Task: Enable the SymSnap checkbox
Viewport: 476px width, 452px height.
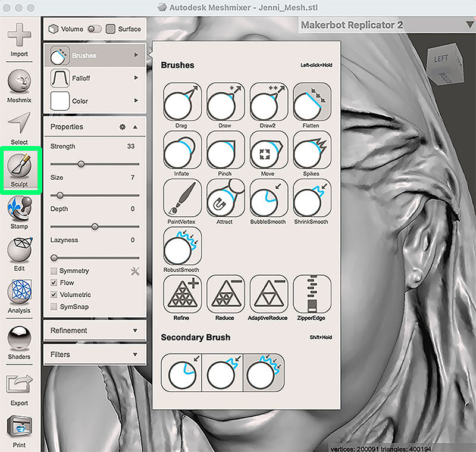Action: click(54, 307)
